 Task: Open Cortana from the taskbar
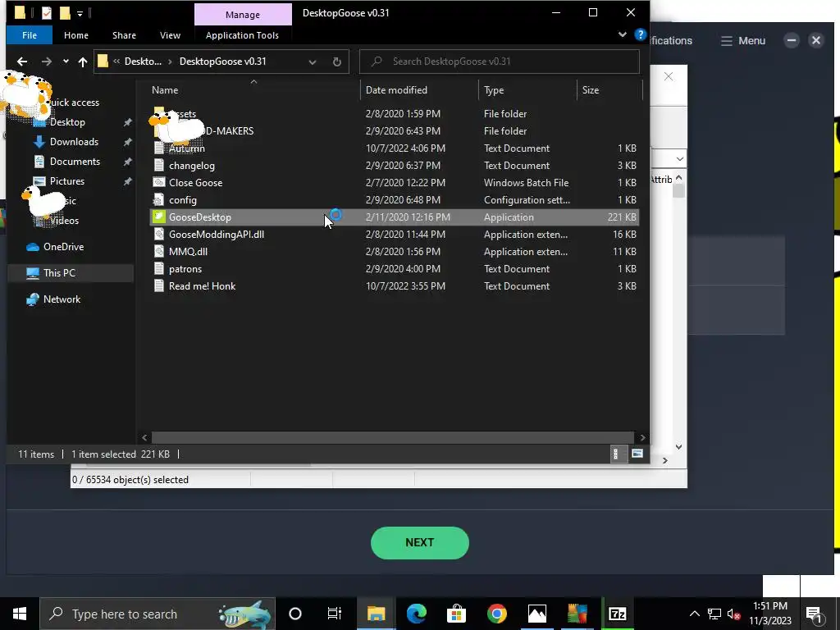[x=295, y=614]
